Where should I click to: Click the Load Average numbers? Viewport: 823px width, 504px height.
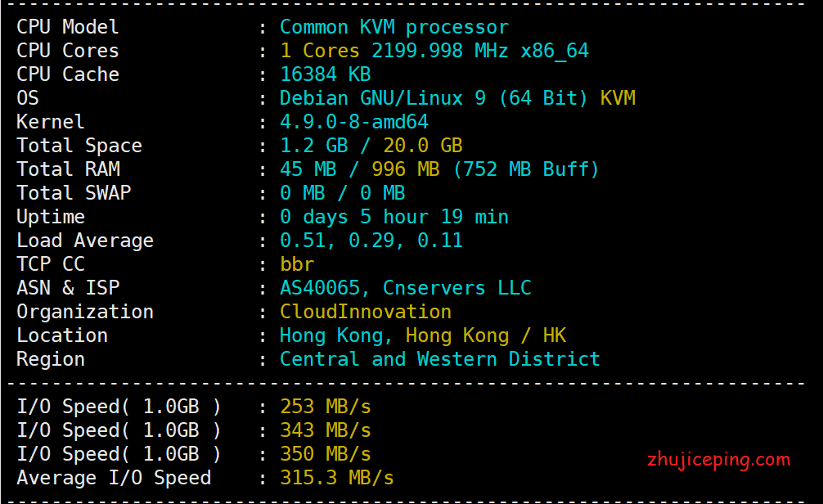pos(371,241)
